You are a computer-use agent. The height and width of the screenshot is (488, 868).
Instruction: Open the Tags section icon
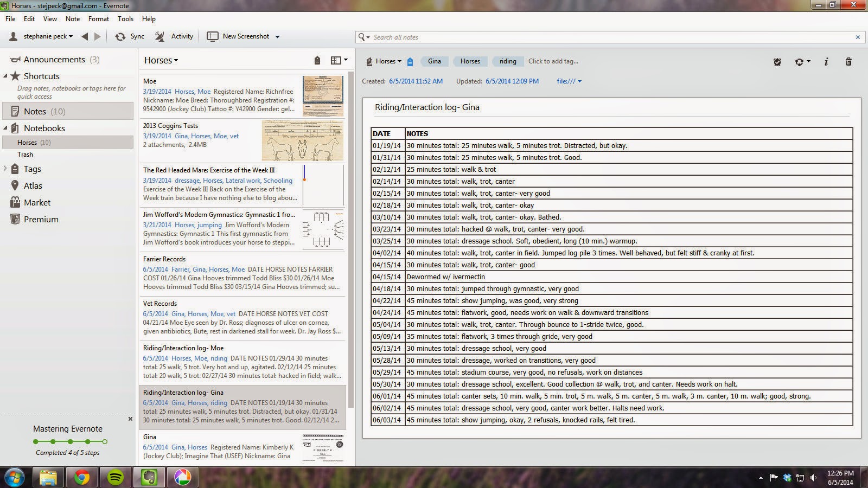pyautogui.click(x=15, y=169)
